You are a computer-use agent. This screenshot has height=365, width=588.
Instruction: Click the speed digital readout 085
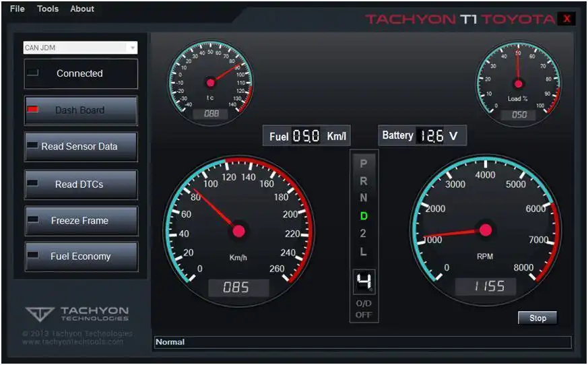click(238, 288)
